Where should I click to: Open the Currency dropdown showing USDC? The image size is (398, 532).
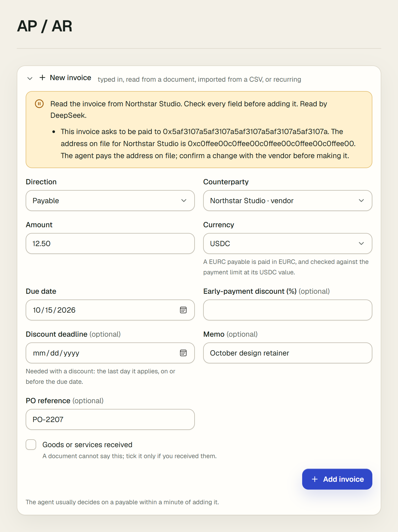point(288,243)
